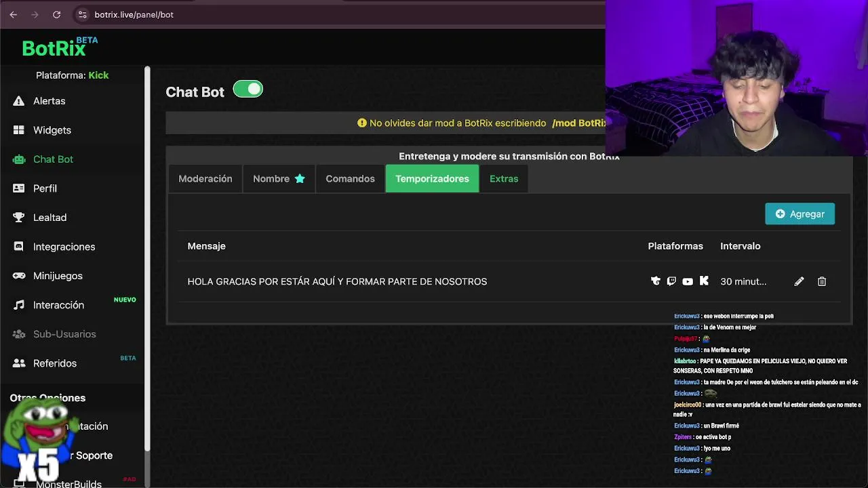Image resolution: width=868 pixels, height=488 pixels.
Task: Click the Chat Bot robot icon
Action: click(19, 159)
